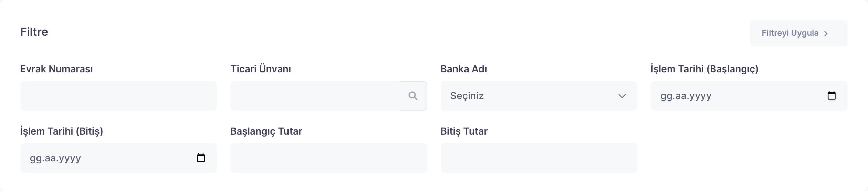Click gg.aa.yyyy placeholder in end date field
The image size is (868, 191).
click(x=55, y=158)
